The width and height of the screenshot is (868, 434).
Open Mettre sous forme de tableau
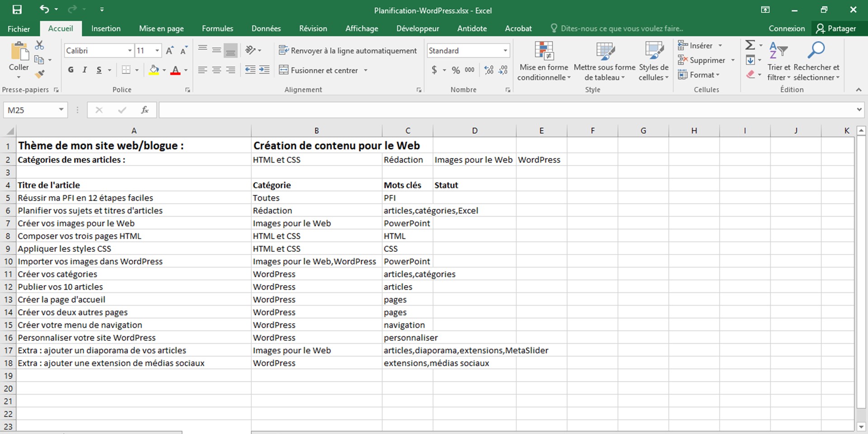click(x=604, y=61)
